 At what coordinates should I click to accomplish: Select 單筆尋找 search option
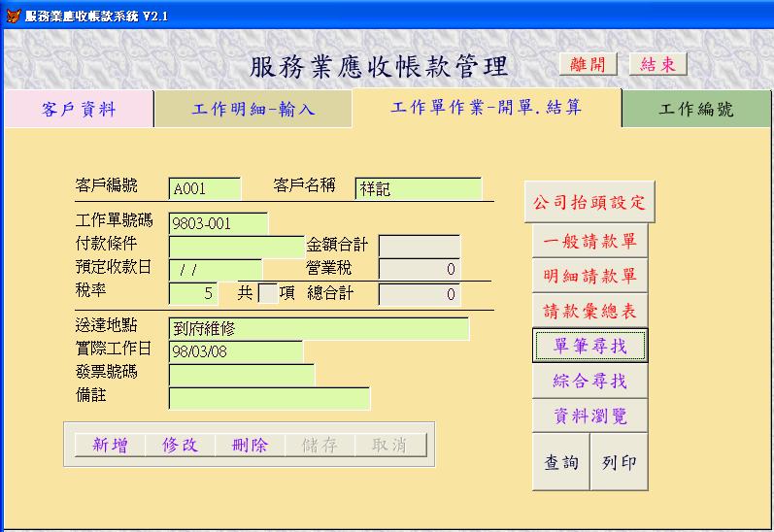tap(589, 346)
